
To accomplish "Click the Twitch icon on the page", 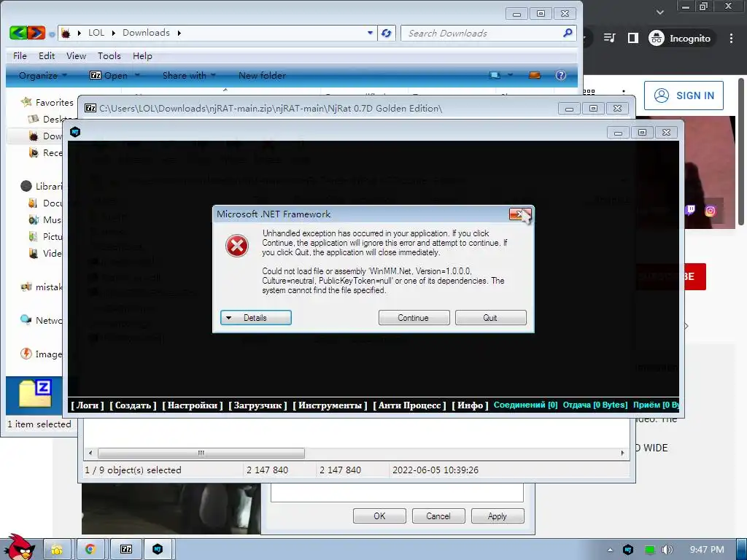I will [690, 210].
